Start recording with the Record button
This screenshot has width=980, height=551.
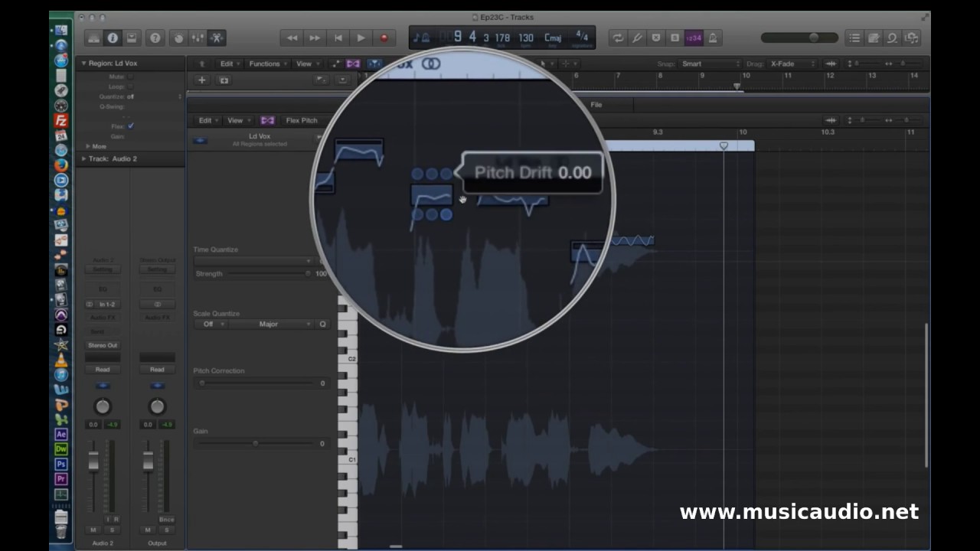[x=384, y=37]
